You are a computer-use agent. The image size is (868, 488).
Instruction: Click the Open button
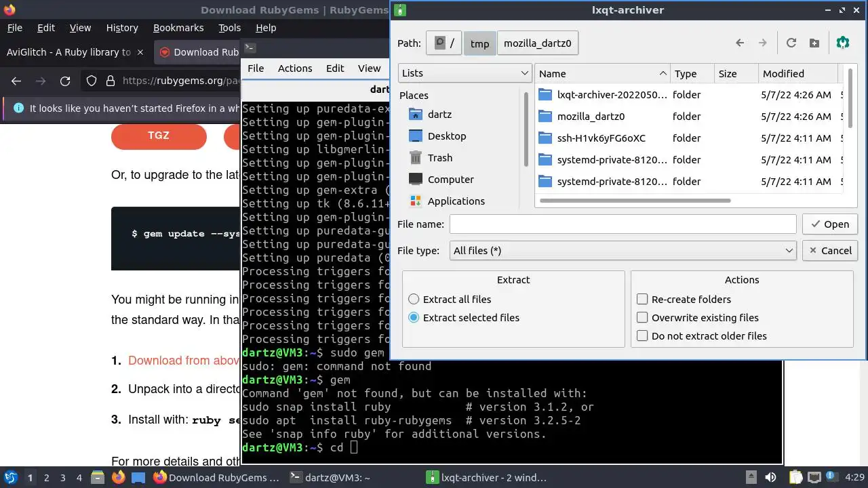(x=830, y=224)
